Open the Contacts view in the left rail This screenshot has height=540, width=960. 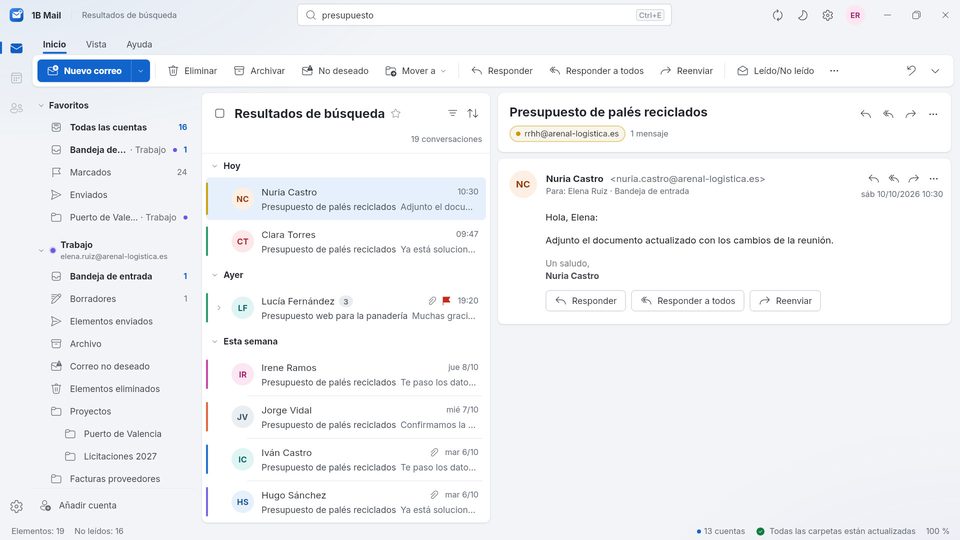[17, 108]
